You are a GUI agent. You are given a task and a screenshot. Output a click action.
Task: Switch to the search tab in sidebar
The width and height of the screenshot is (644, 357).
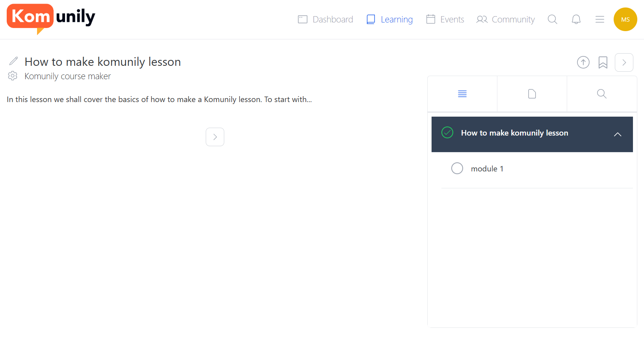click(x=602, y=94)
